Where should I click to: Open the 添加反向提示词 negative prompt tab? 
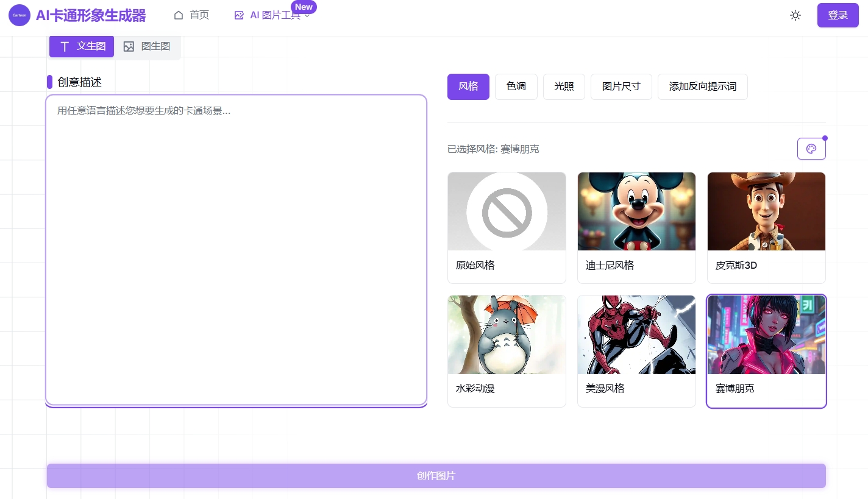tap(703, 87)
